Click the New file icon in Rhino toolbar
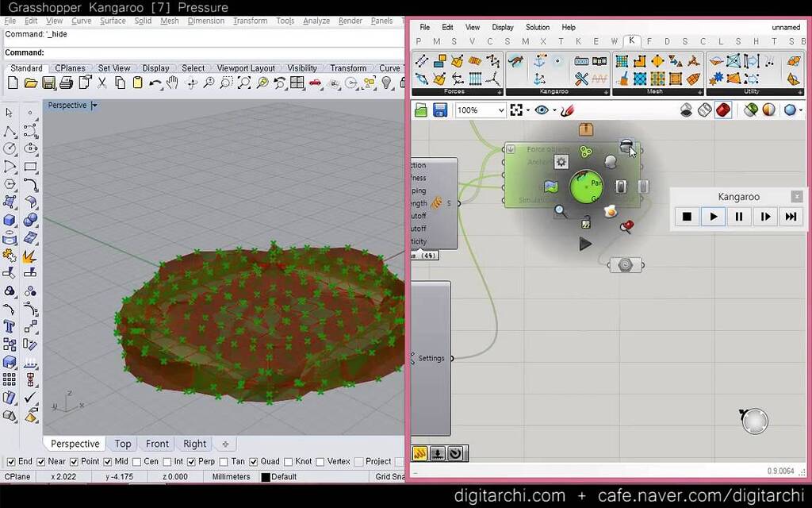 [x=13, y=83]
